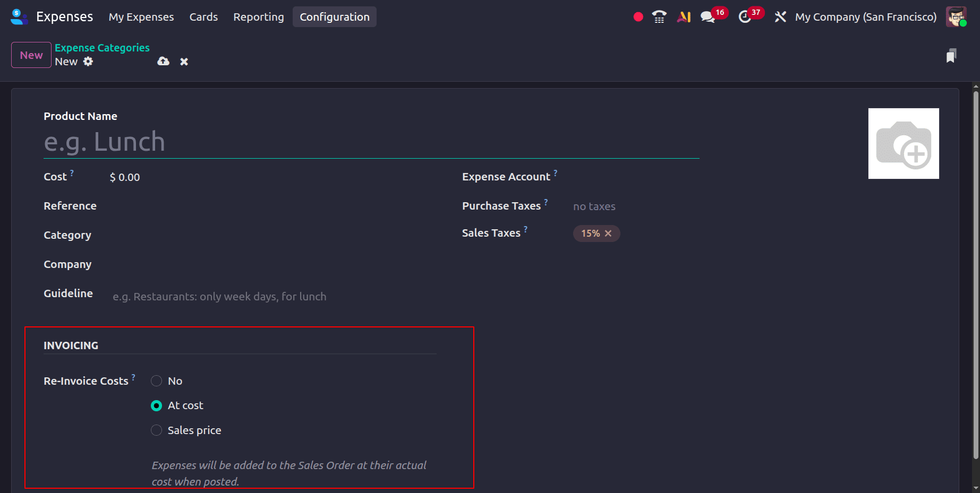
Task: Select the No re-invoice radio option
Action: click(156, 381)
